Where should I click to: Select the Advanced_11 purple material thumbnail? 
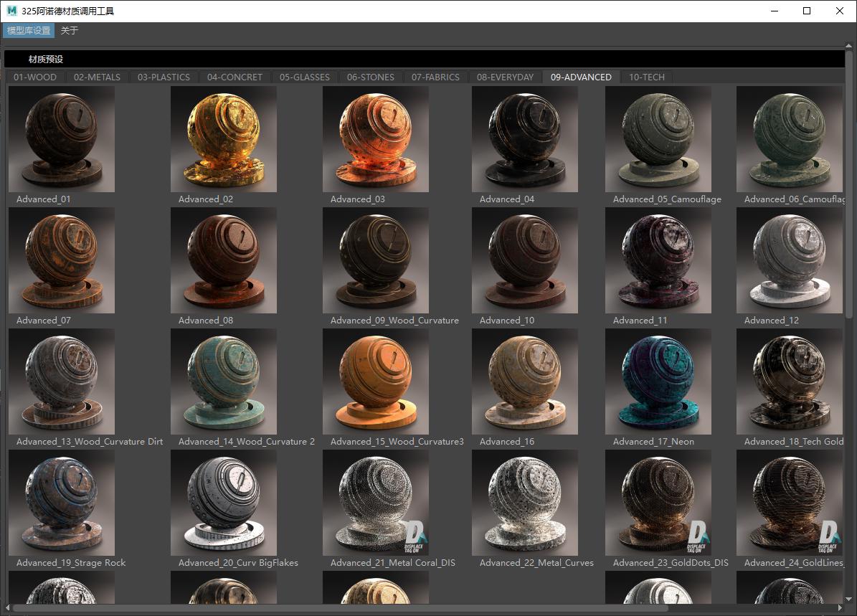pos(658,260)
